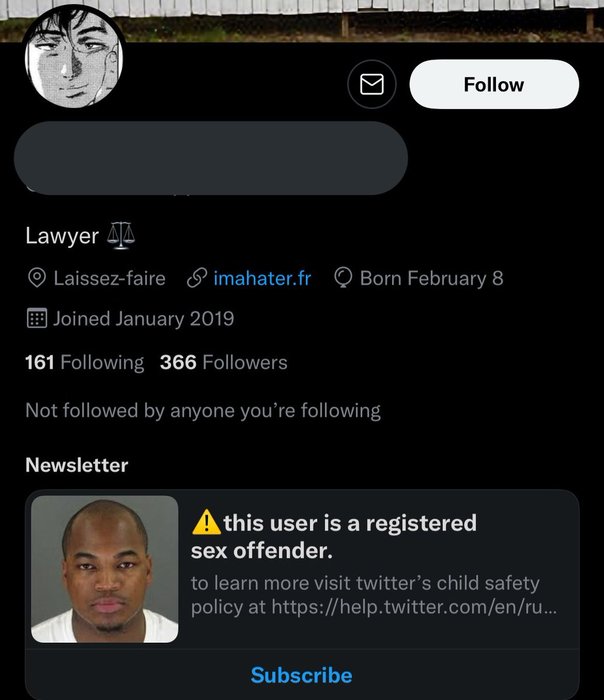Click the Laissez-faire location text

(109, 278)
